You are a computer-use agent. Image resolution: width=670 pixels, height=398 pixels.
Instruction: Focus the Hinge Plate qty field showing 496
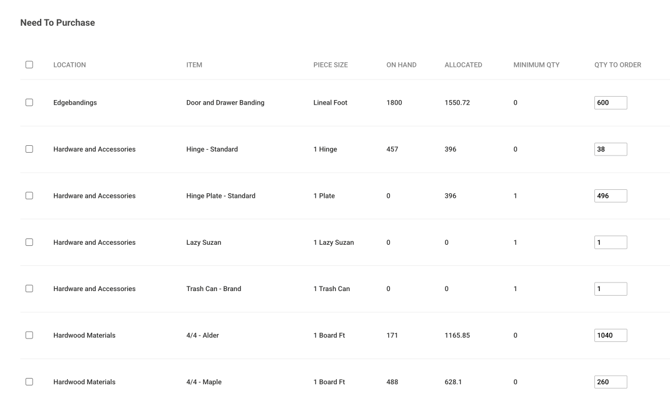coord(611,196)
